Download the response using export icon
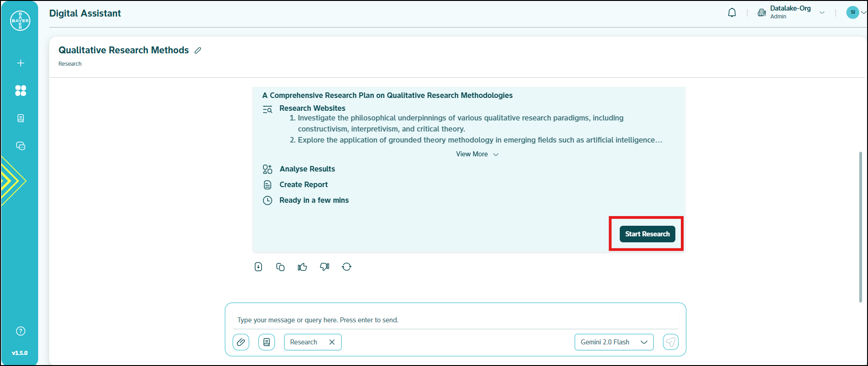 (x=258, y=267)
